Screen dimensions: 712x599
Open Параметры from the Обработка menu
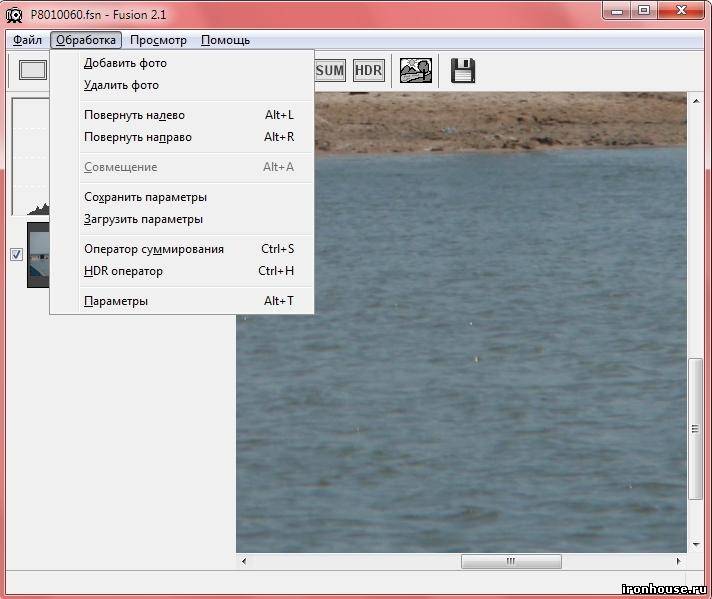pos(116,301)
